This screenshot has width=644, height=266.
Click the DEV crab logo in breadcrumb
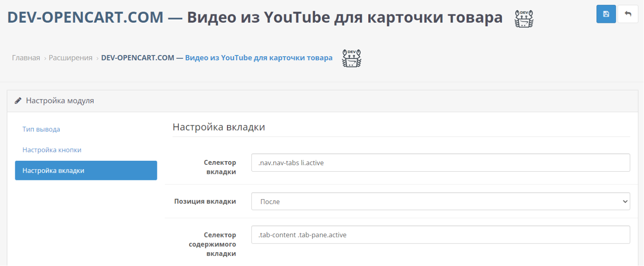(x=351, y=58)
